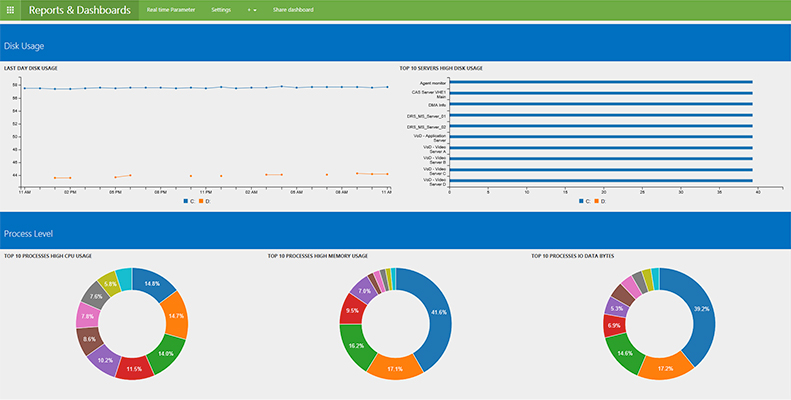Select the 8.6% brown CPU usage slice
Image resolution: width=791 pixels, height=400 pixels.
click(88, 340)
